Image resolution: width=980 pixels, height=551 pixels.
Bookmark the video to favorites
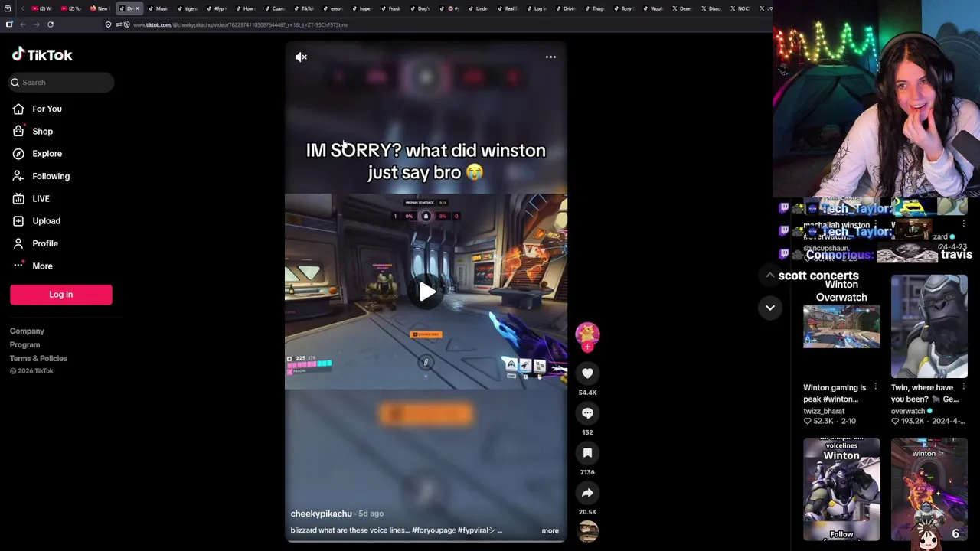587,453
